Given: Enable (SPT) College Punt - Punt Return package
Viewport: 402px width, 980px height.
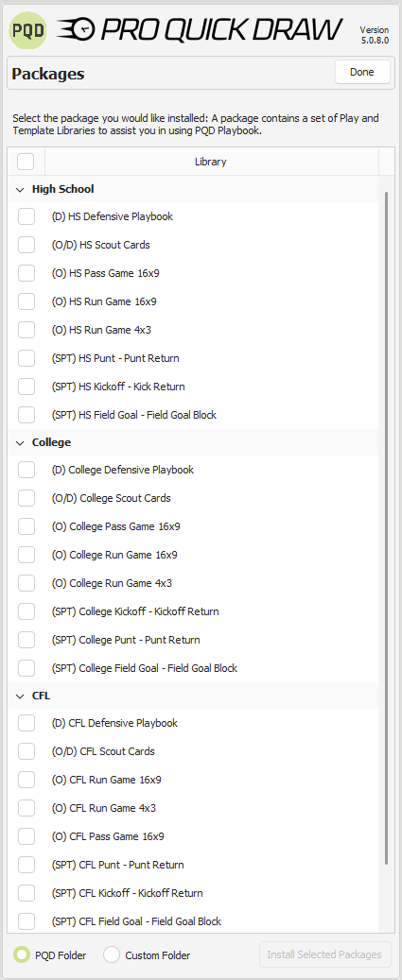Looking at the screenshot, I should coord(26,640).
